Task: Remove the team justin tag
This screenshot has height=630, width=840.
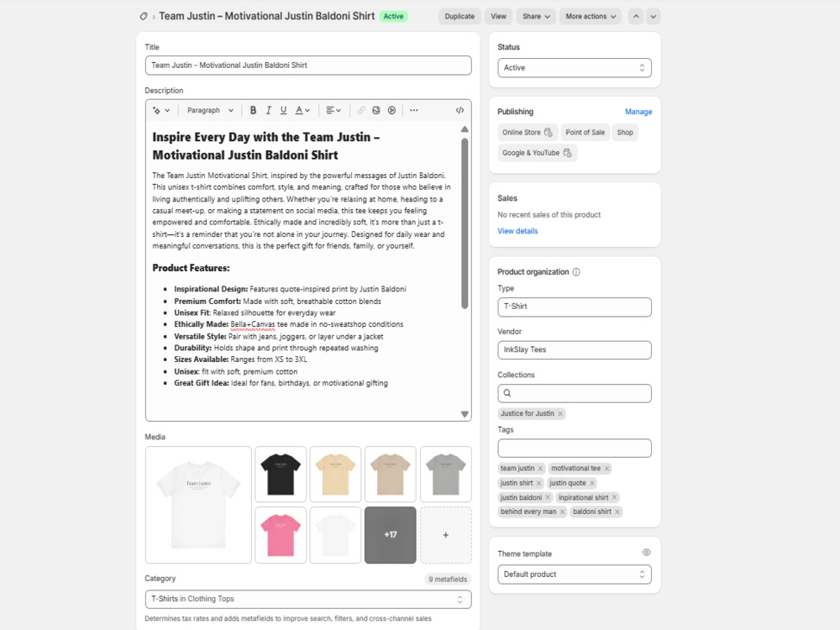Action: tap(540, 468)
